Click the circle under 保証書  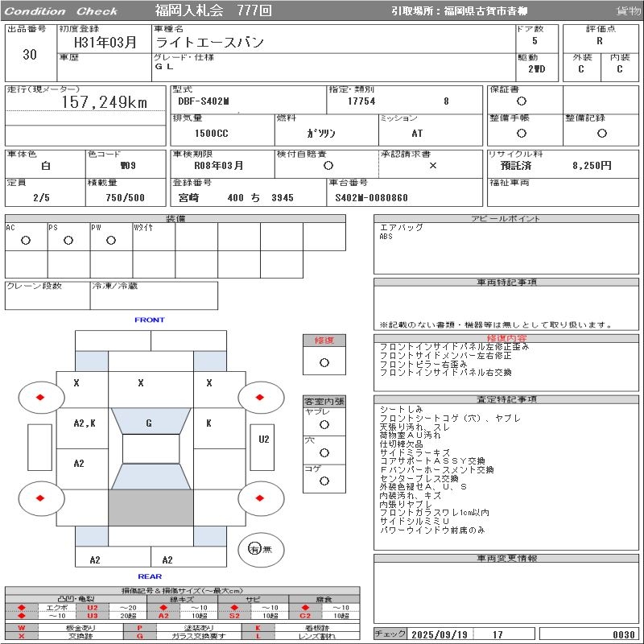[521, 101]
